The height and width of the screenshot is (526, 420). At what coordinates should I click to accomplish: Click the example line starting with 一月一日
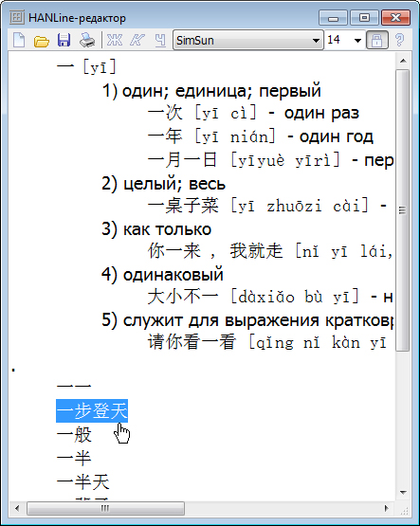point(270,160)
